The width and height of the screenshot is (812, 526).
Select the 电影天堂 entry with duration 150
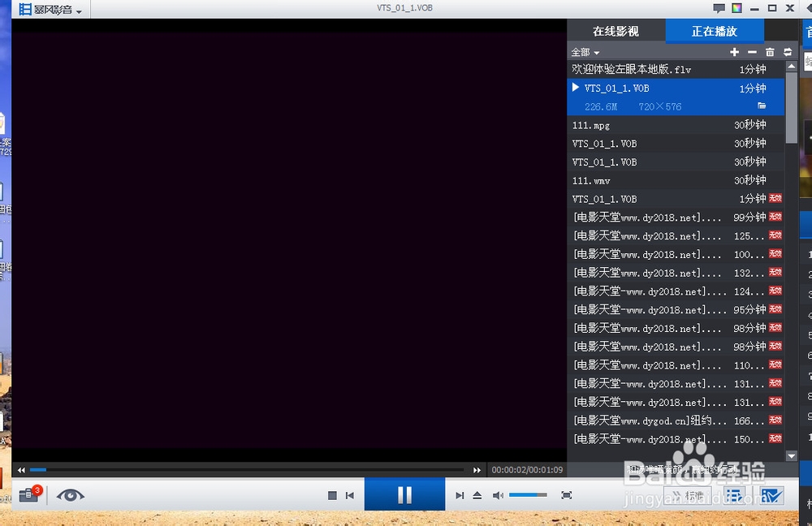coord(676,439)
